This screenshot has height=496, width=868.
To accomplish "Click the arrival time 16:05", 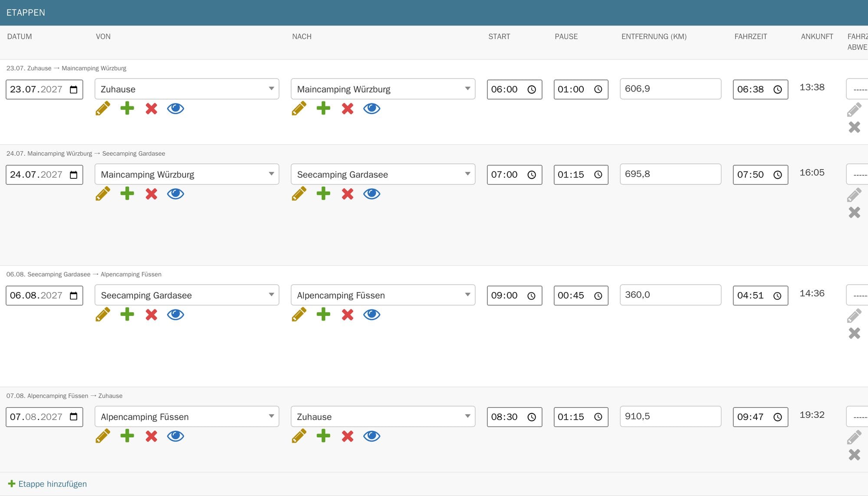I will pos(812,173).
